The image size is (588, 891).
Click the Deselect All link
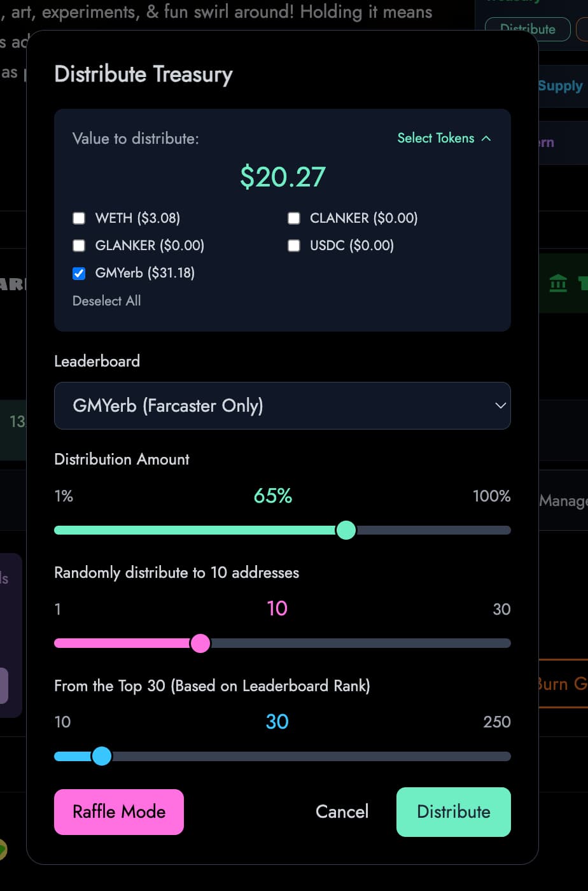pos(106,301)
